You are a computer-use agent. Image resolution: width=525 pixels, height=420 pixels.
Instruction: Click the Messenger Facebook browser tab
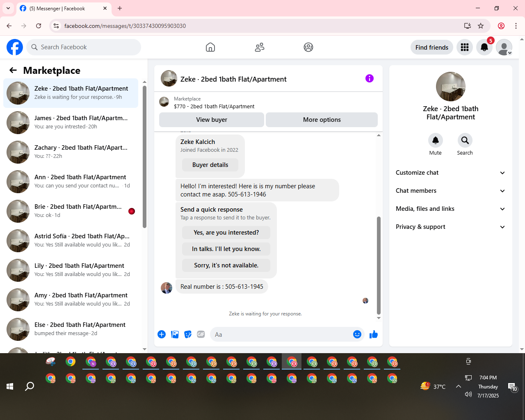[64, 8]
